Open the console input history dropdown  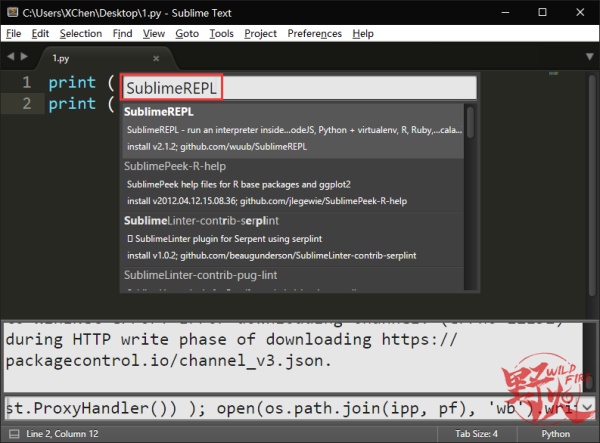pyautogui.click(x=587, y=408)
